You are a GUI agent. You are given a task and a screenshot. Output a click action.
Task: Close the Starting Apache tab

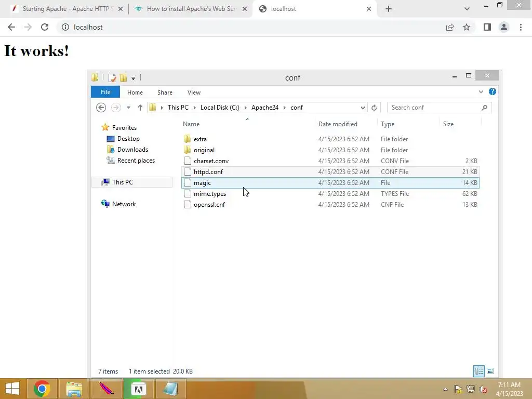pos(121,9)
